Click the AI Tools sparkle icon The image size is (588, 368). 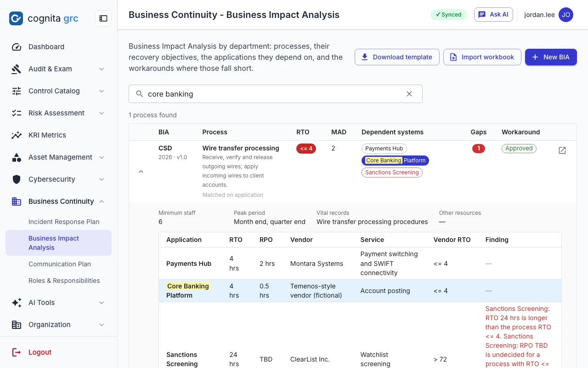[x=17, y=303]
